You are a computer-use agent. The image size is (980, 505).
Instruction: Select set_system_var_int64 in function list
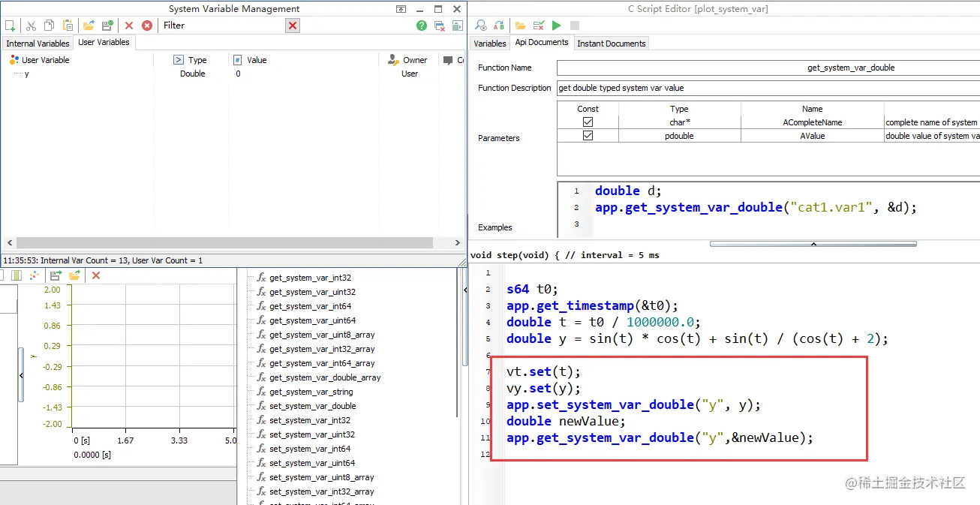click(x=310, y=449)
